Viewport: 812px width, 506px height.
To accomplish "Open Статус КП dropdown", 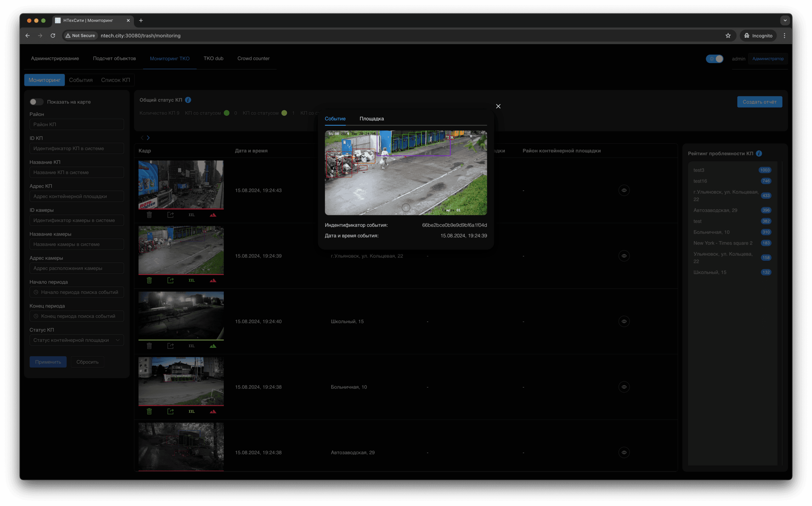I will pyautogui.click(x=77, y=340).
